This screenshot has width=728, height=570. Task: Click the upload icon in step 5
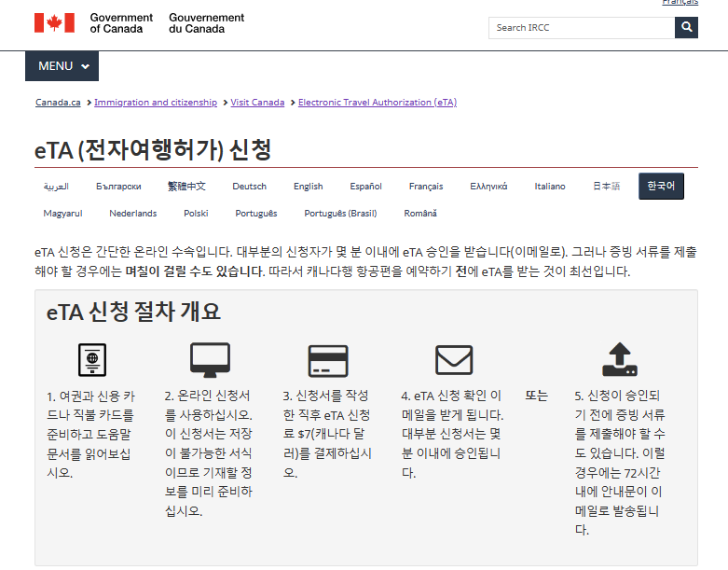coord(620,359)
